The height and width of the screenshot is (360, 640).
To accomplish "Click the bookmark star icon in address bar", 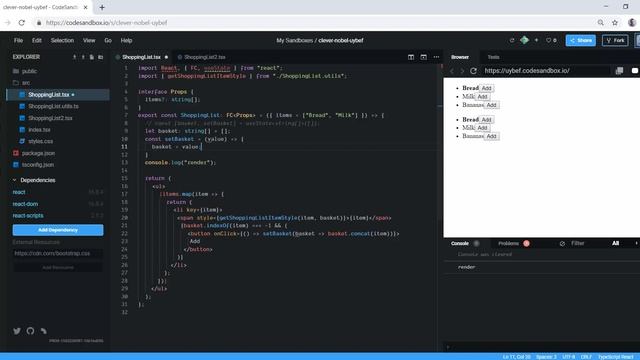I will click(615, 23).
